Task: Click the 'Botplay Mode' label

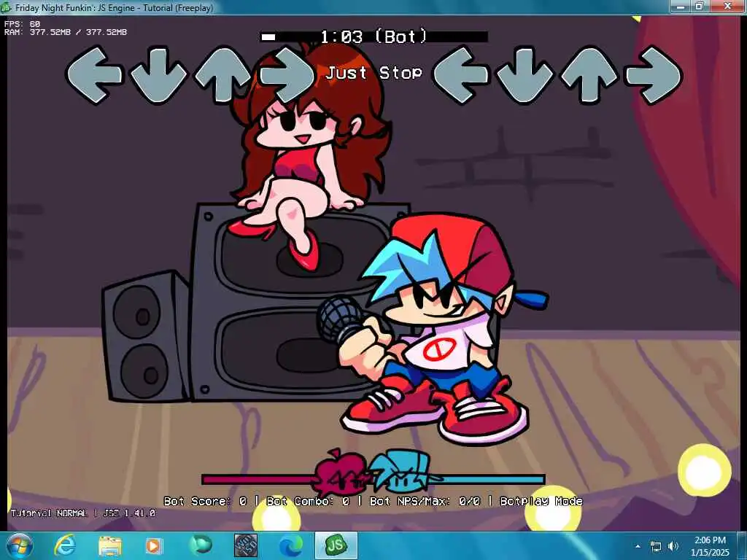Action: coord(541,501)
